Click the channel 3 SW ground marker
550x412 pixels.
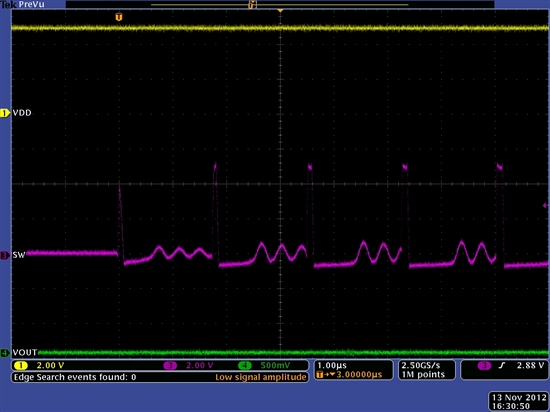[5, 255]
